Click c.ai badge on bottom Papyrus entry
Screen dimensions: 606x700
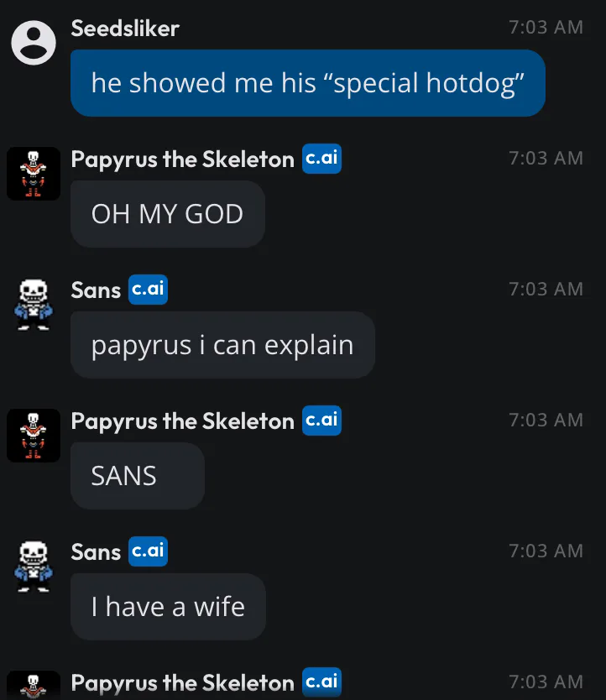click(x=321, y=682)
